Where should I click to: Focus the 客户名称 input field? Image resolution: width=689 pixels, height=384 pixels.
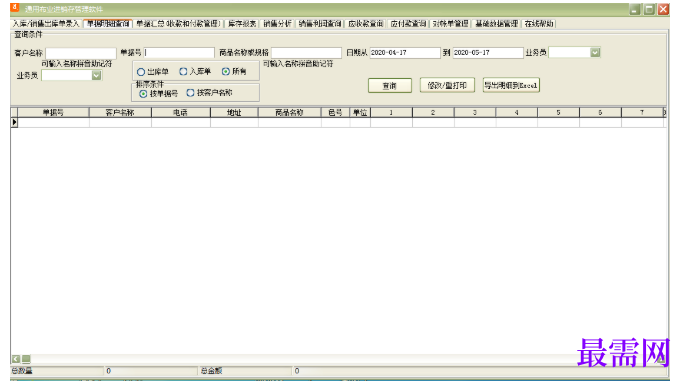tap(81, 53)
